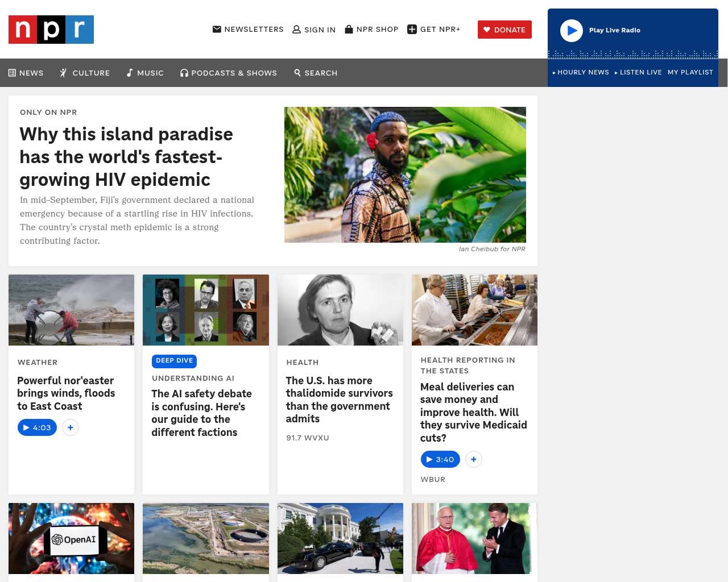Image resolution: width=728 pixels, height=582 pixels.
Task: Open NPR Shop bag icon
Action: click(349, 29)
